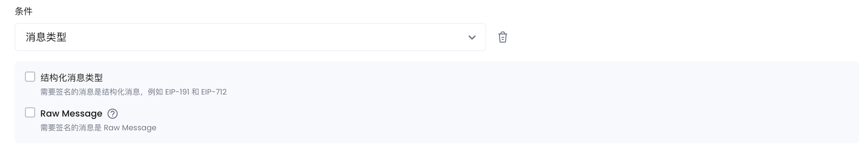Click the question mark beside Raw Message
The image size is (868, 152).
[113, 114]
